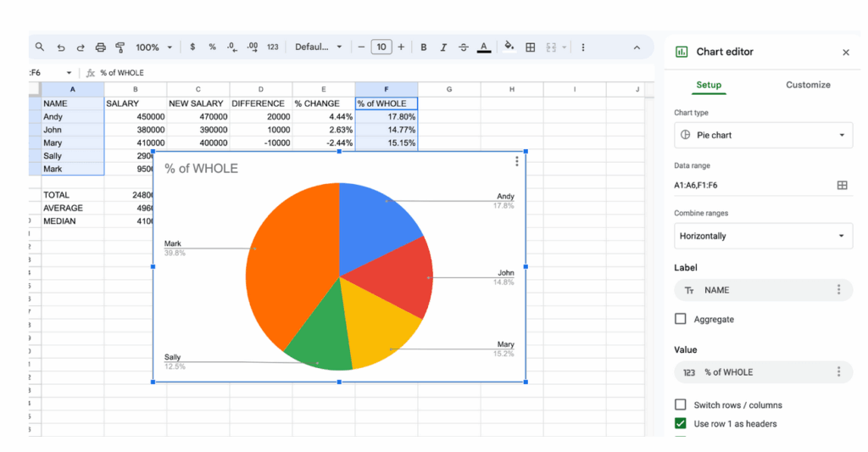The width and height of the screenshot is (868, 452).
Task: Enable the Aggregate checkbox
Action: coord(680,319)
